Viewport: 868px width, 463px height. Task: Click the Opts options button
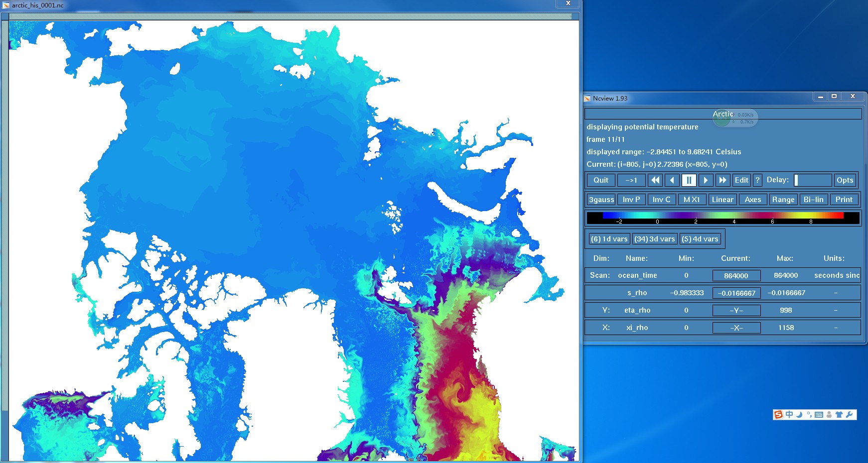click(x=845, y=180)
